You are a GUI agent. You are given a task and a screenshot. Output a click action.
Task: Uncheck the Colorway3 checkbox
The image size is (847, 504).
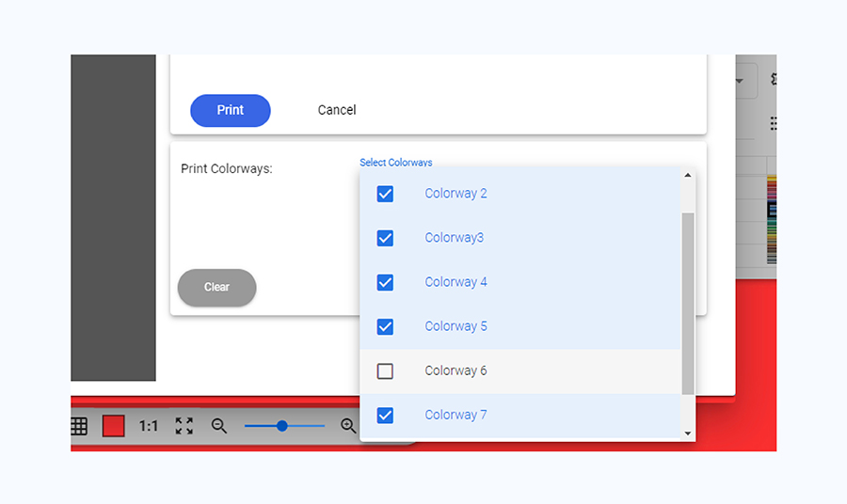385,238
